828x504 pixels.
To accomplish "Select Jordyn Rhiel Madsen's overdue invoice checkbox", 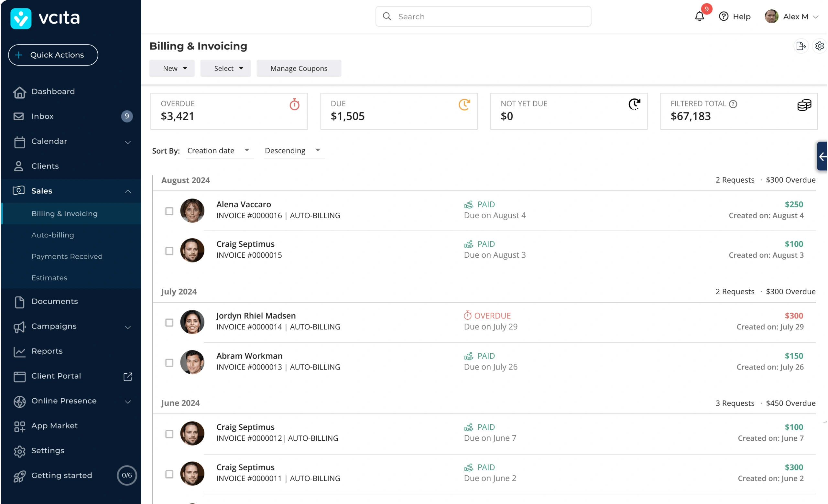I will [169, 322].
